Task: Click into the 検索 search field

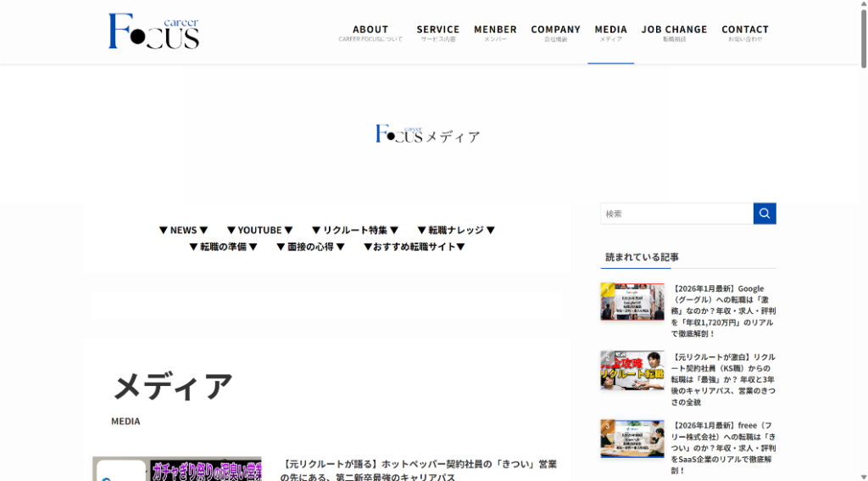Action: pos(676,214)
